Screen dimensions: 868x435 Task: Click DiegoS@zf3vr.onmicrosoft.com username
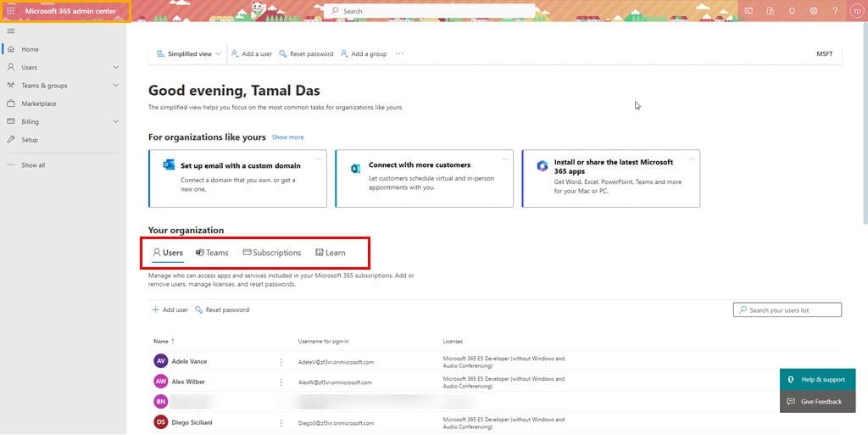coord(336,424)
